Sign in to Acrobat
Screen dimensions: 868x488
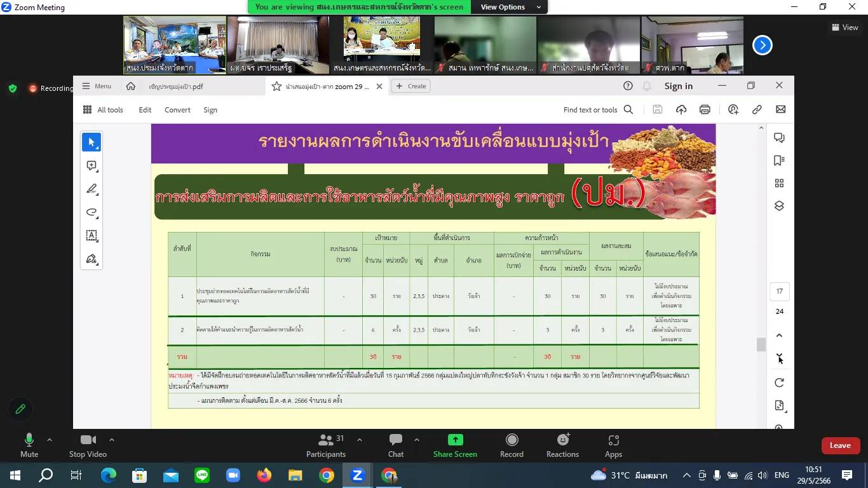679,86
